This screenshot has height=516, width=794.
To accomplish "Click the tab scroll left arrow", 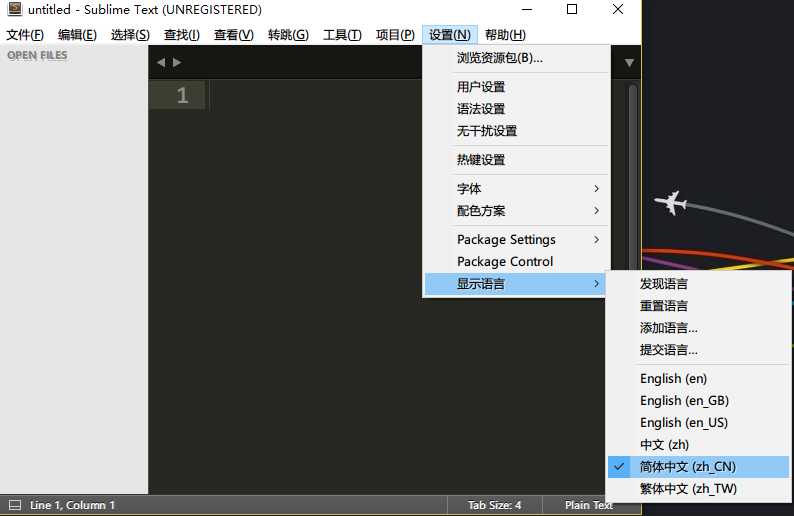I will tap(161, 62).
